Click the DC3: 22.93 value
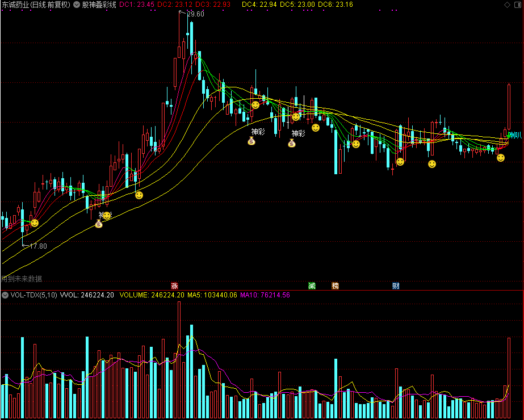The image size is (524, 420). [x=213, y=5]
